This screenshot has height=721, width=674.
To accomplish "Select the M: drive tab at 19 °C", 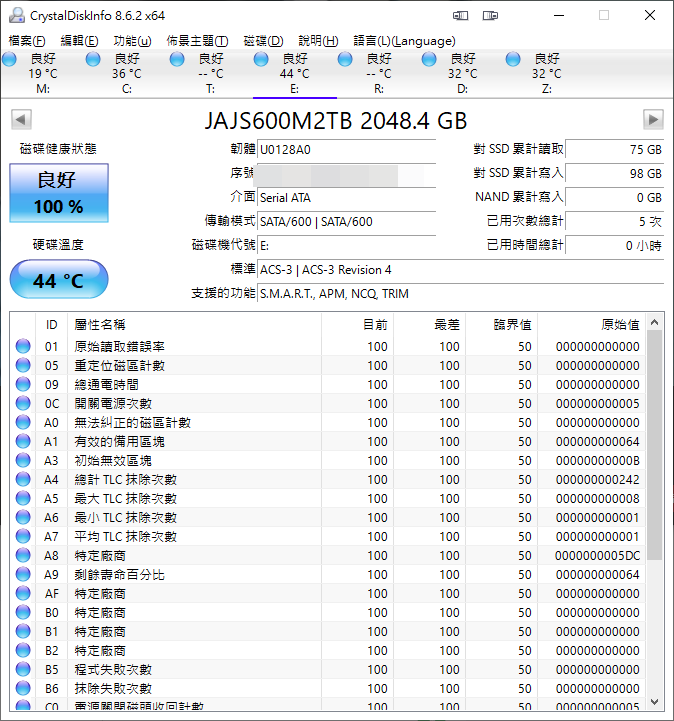I will tap(43, 74).
